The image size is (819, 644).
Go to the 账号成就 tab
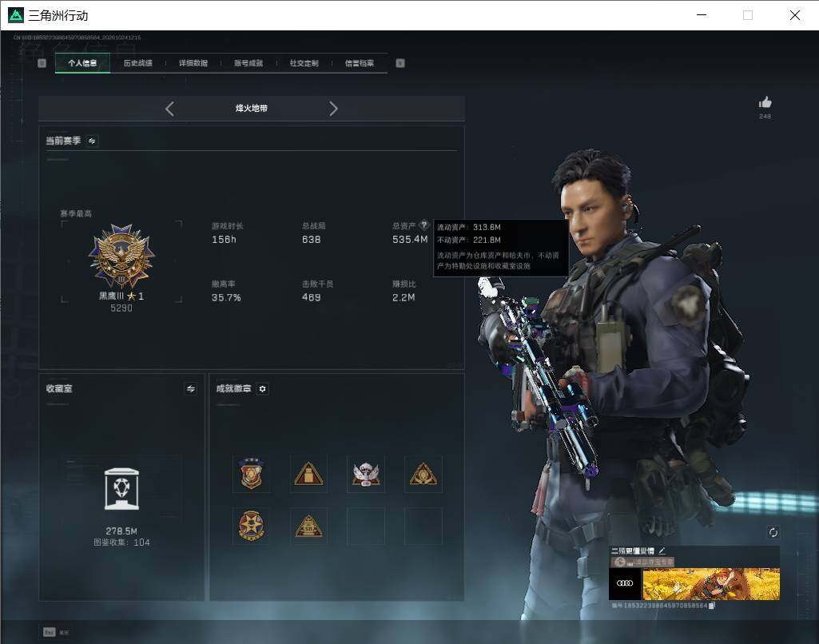coord(248,63)
